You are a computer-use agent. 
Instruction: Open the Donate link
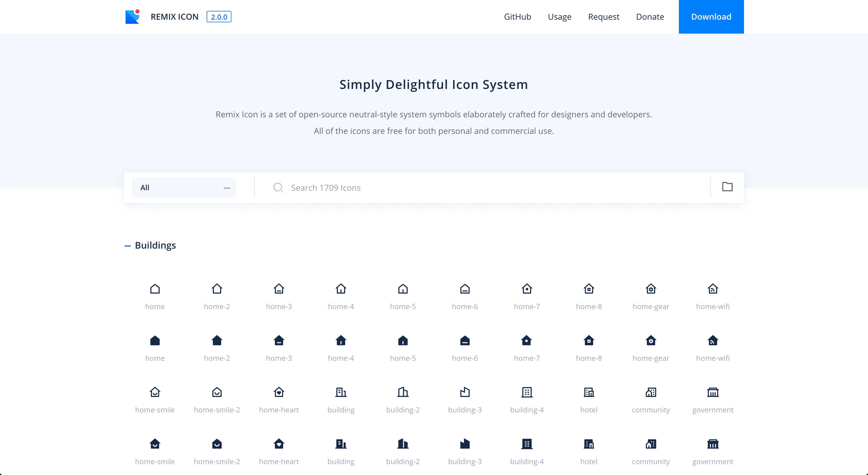point(650,17)
